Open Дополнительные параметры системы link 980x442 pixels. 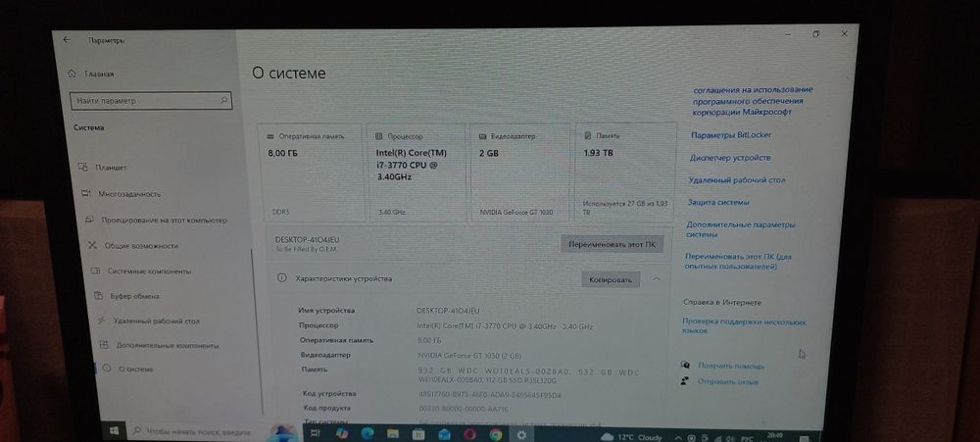click(741, 229)
